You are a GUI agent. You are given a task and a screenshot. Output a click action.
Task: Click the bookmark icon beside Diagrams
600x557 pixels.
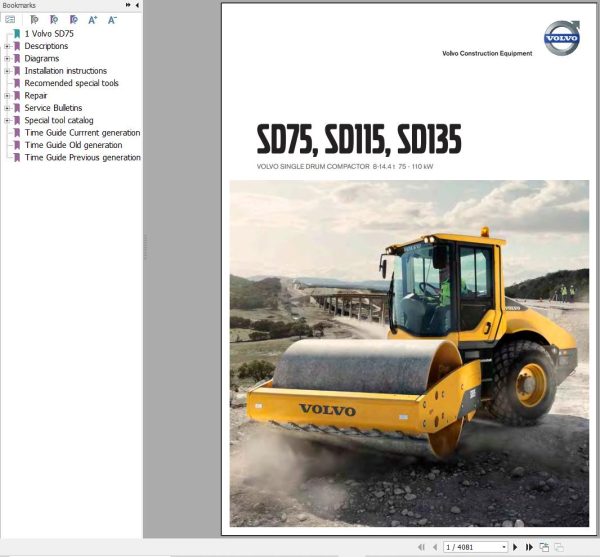pyautogui.click(x=16, y=59)
